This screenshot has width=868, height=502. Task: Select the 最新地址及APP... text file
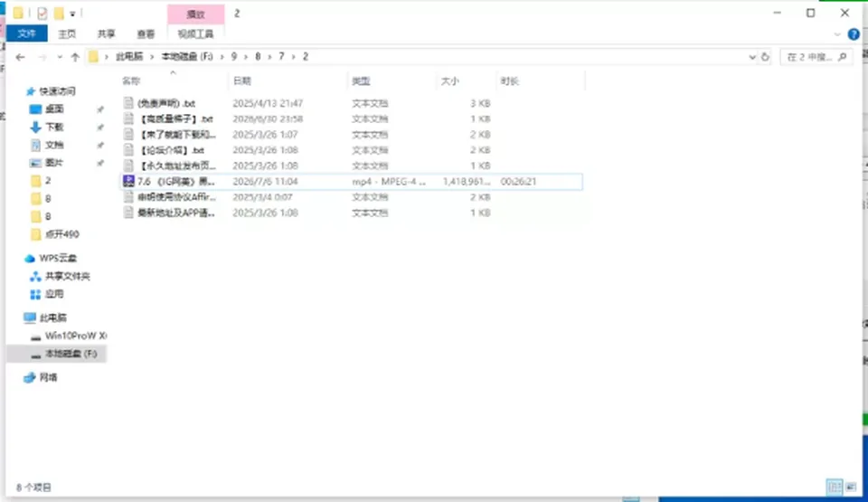point(176,213)
